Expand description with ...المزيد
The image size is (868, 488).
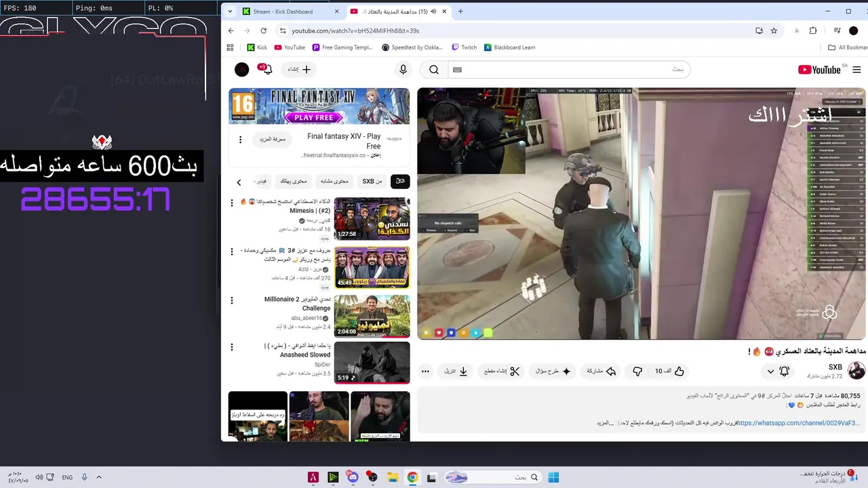[x=605, y=423]
